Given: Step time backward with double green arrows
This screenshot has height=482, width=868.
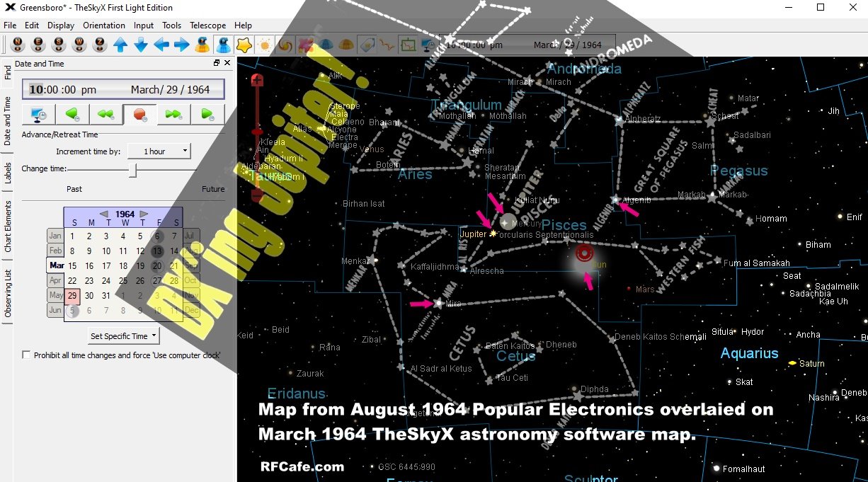Looking at the screenshot, I should (106, 114).
